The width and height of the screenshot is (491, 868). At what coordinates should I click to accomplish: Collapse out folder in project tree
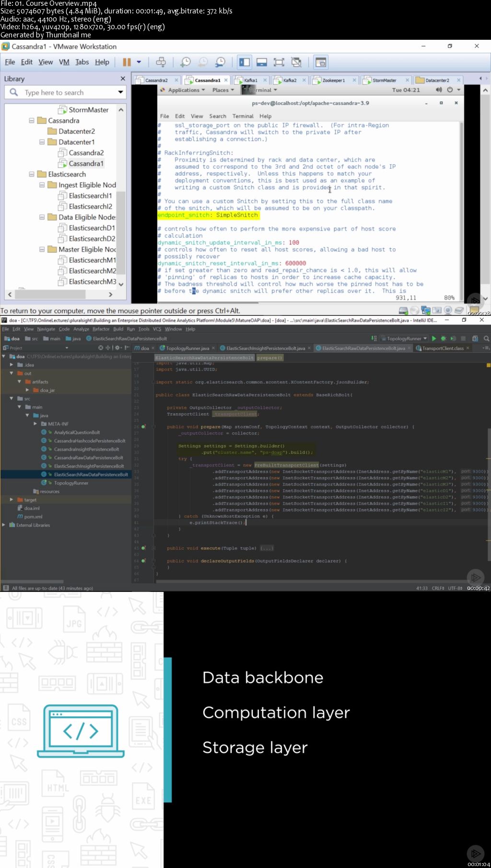(x=12, y=373)
